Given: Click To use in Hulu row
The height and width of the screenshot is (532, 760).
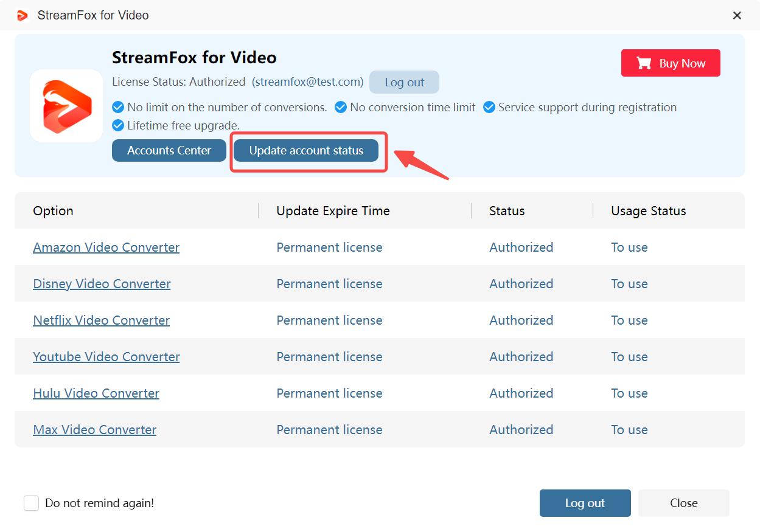Looking at the screenshot, I should 629,393.
